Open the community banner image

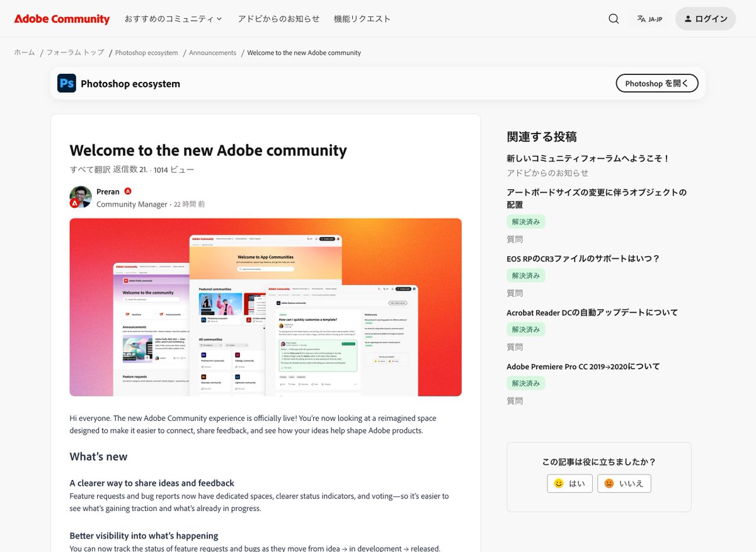[x=265, y=308]
